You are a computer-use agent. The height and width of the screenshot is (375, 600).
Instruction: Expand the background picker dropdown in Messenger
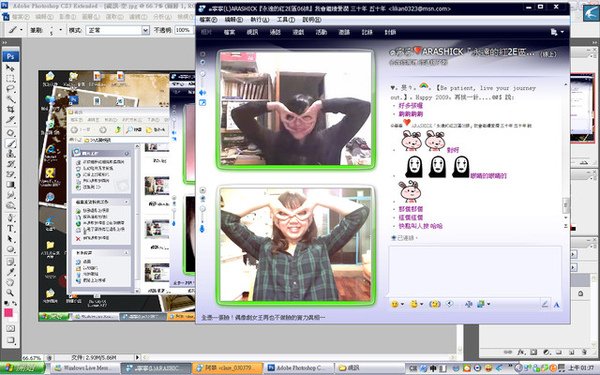click(x=488, y=304)
